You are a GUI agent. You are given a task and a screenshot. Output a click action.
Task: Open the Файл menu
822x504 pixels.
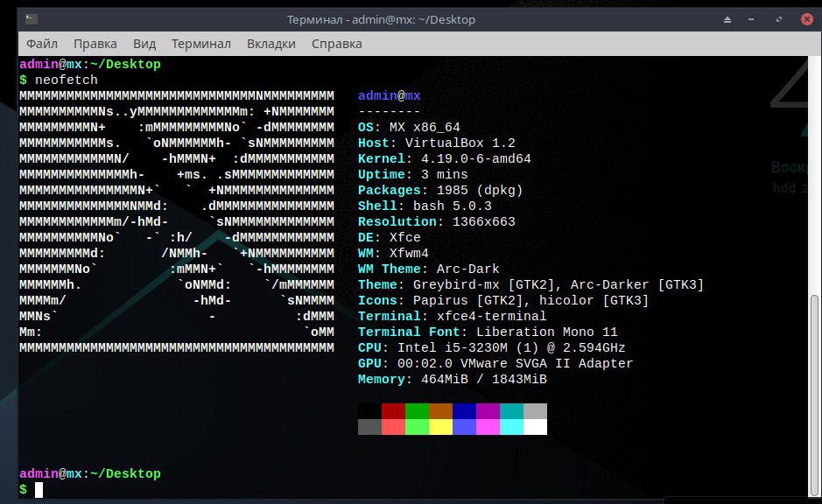coord(42,44)
